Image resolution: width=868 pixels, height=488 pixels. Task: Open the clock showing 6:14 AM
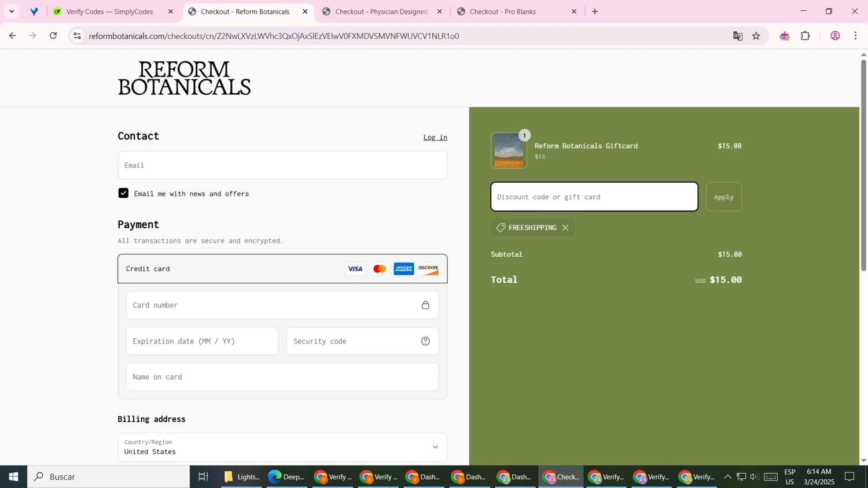(x=819, y=477)
